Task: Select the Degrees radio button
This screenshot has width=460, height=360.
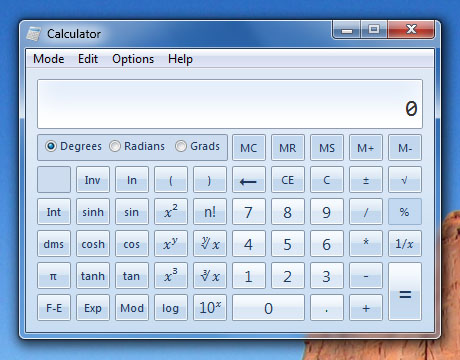Action: 50,146
